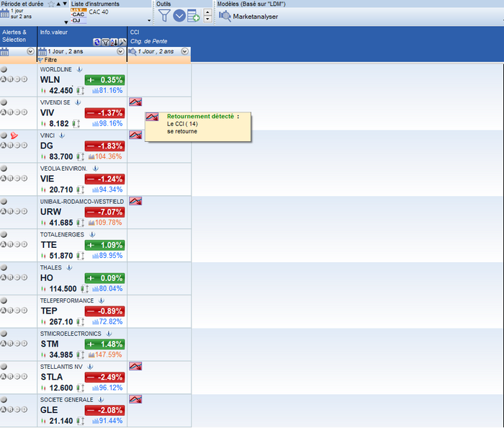The height and width of the screenshot is (428, 504).
Task: Click the -7.07% change badge for URW
Action: pos(105,213)
